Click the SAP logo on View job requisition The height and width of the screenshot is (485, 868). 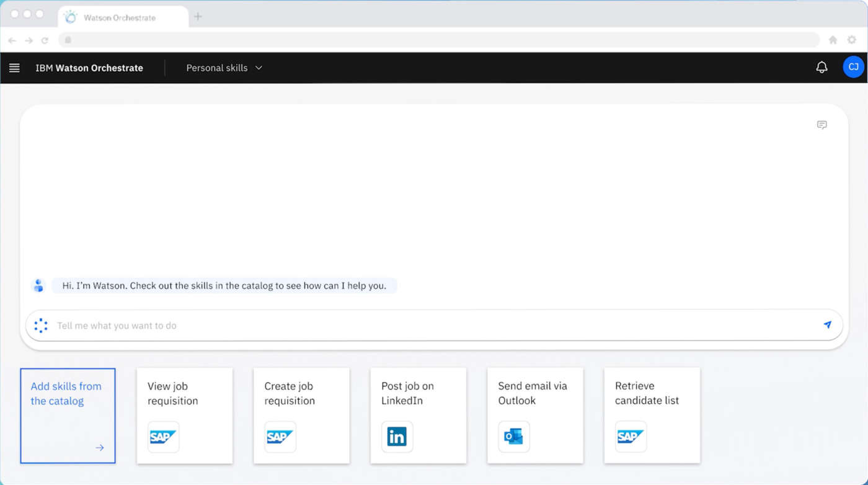pos(163,437)
